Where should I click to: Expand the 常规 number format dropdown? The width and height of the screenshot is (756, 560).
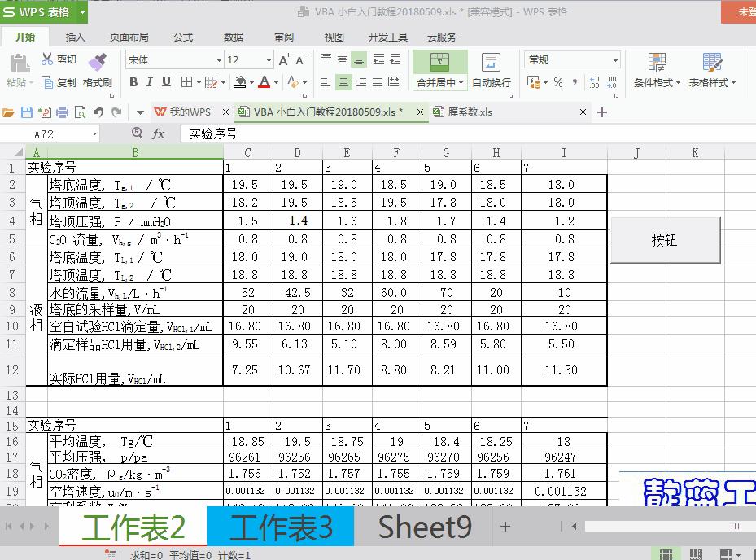click(614, 59)
